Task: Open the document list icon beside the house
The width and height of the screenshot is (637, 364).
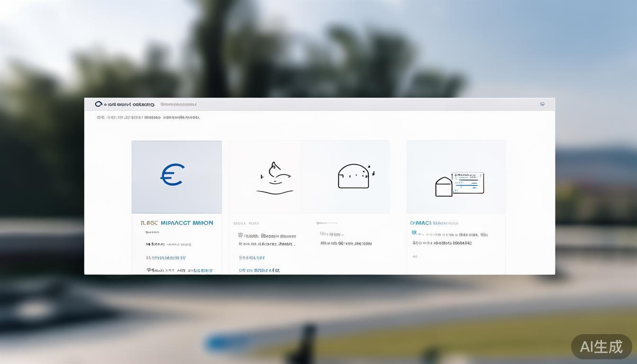Action: click(x=468, y=182)
